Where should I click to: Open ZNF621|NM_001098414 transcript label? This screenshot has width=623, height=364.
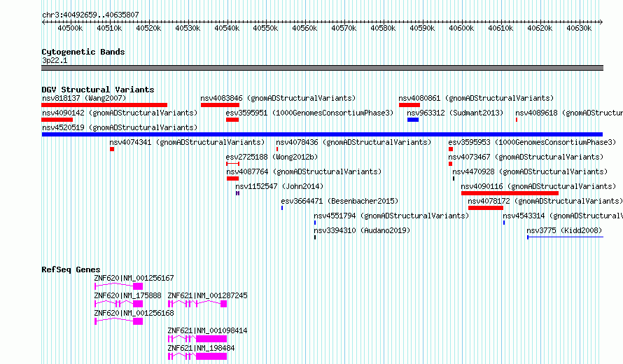point(207,330)
